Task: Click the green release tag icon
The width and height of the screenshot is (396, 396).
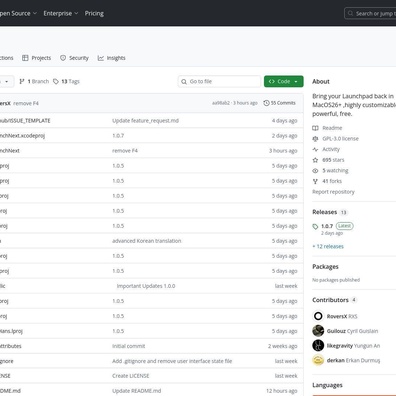Action: coord(315,227)
